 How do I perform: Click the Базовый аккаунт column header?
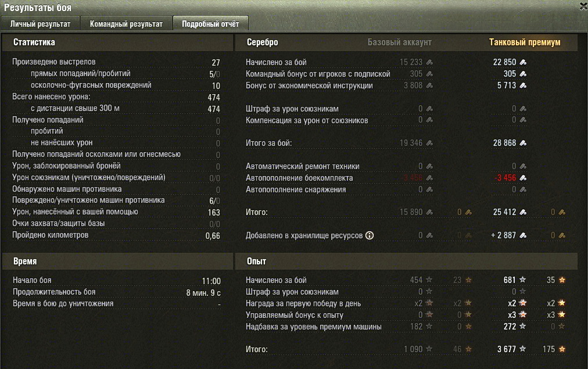[399, 42]
